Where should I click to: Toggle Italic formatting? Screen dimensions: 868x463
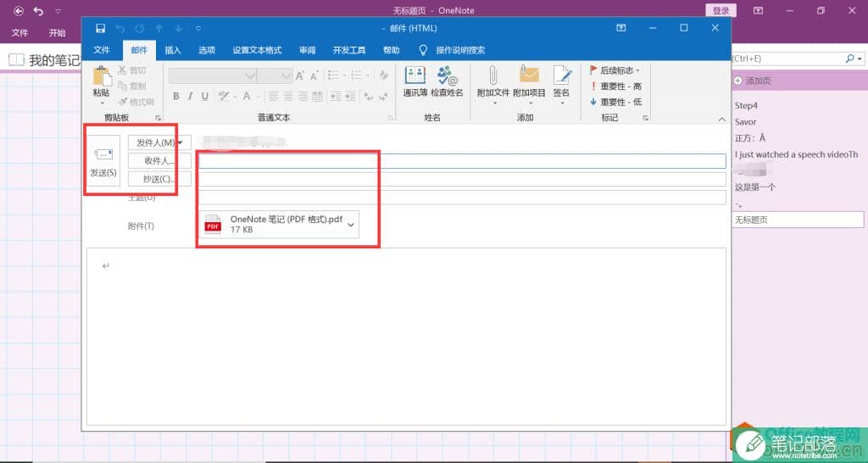coord(191,97)
